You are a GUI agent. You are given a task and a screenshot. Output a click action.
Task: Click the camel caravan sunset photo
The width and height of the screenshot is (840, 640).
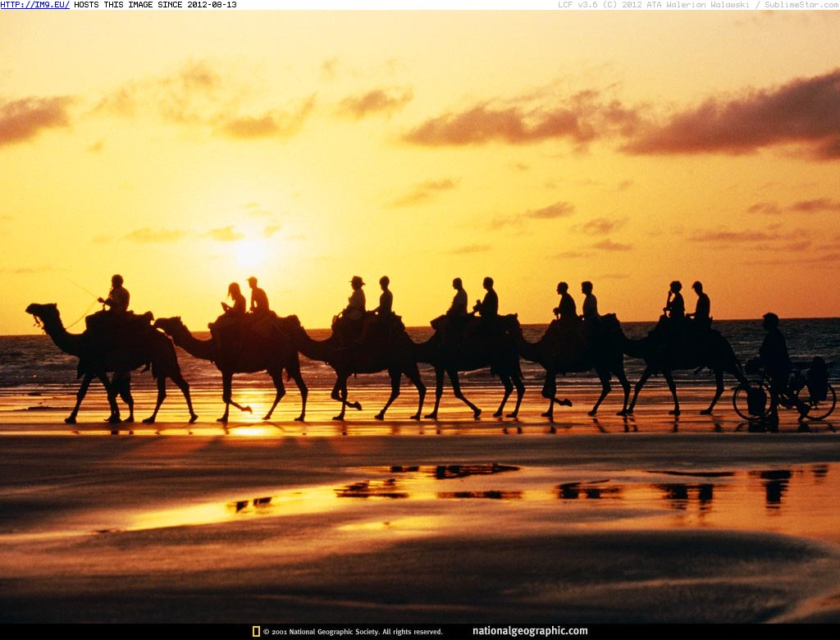click(x=420, y=316)
